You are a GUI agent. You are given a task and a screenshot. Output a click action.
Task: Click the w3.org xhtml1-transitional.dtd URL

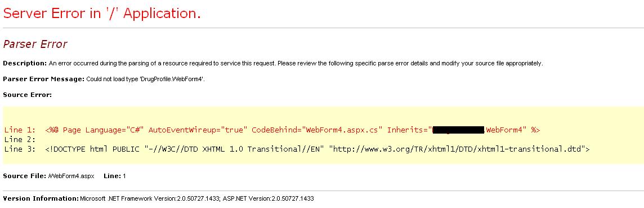pos(457,149)
